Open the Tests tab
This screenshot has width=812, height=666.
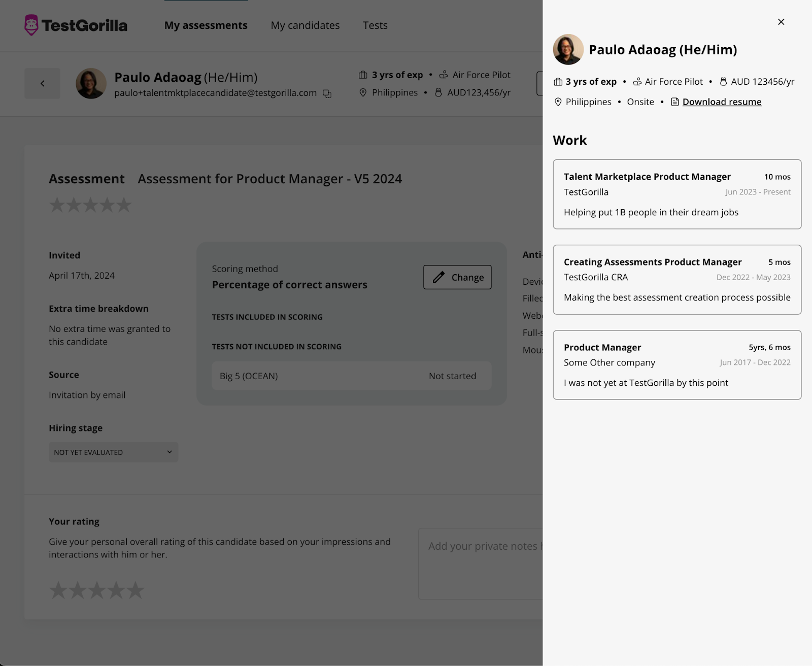(x=375, y=25)
